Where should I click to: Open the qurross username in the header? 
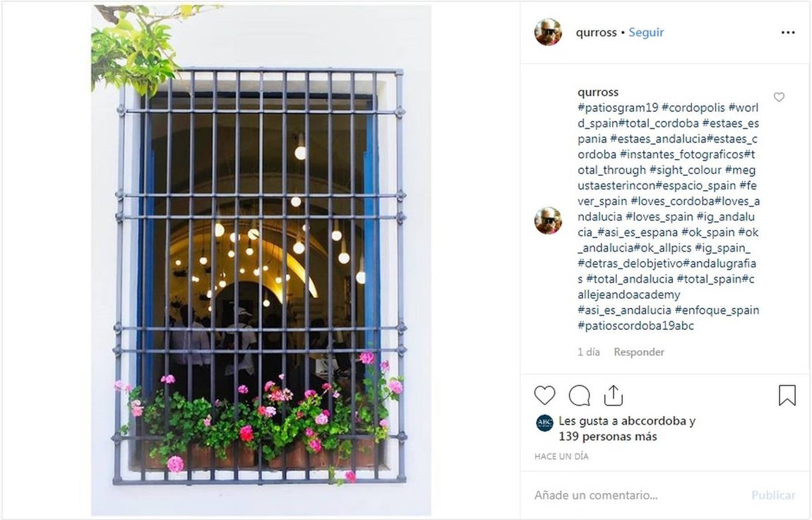pyautogui.click(x=596, y=32)
